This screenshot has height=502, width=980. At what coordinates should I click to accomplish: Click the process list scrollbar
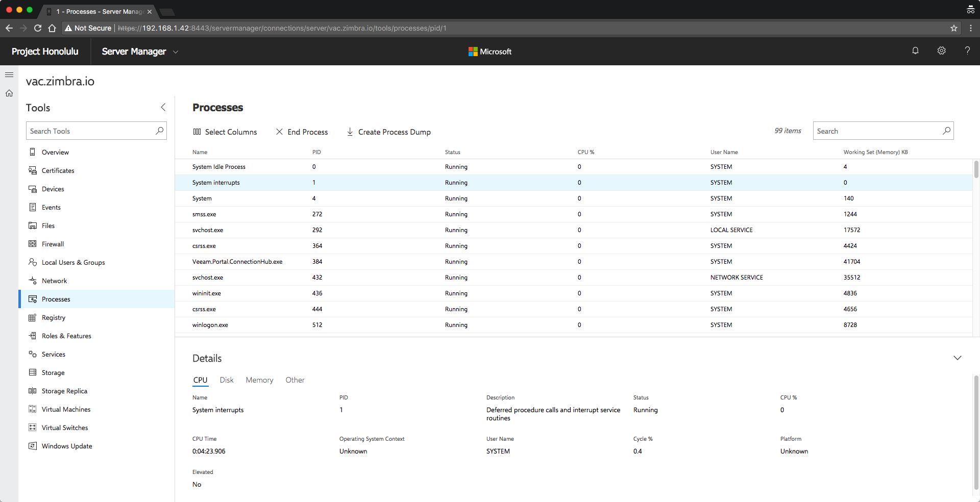coord(976,169)
